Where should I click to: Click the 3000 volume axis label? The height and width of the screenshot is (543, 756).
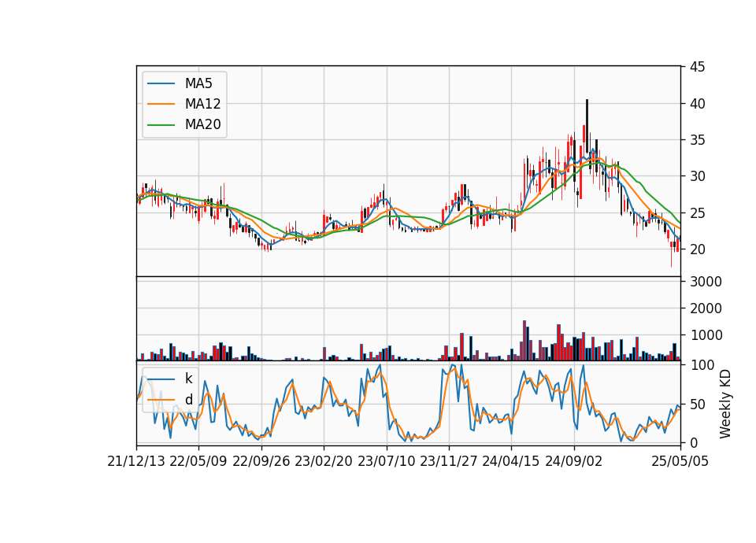point(706,282)
